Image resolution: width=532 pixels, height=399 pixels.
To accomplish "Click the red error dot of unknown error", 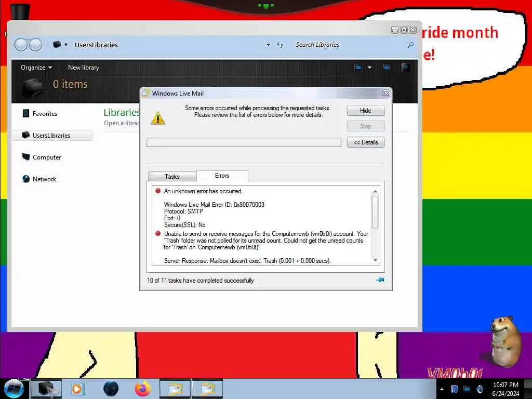I will [158, 191].
